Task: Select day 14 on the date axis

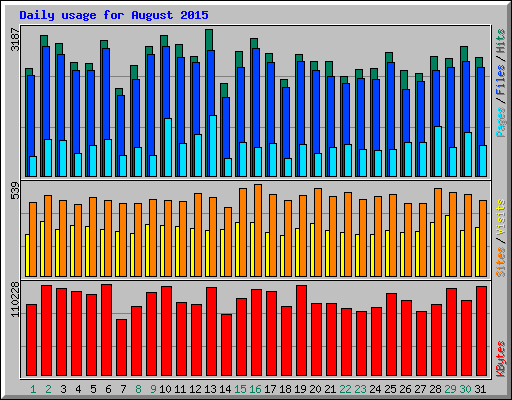Action: click(225, 389)
